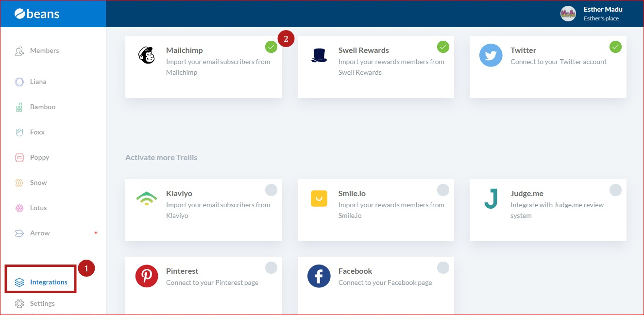
Task: Click the Esther Madu user name
Action: 603,9
